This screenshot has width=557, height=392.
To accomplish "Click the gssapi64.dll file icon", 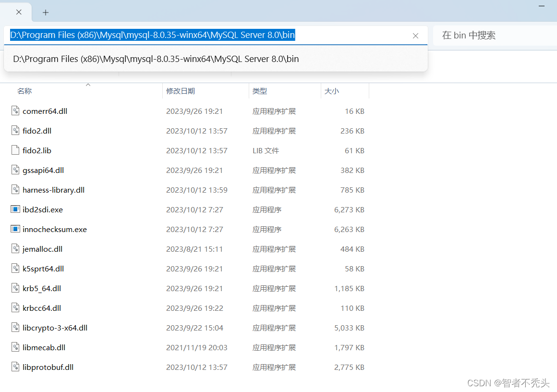I will point(15,170).
